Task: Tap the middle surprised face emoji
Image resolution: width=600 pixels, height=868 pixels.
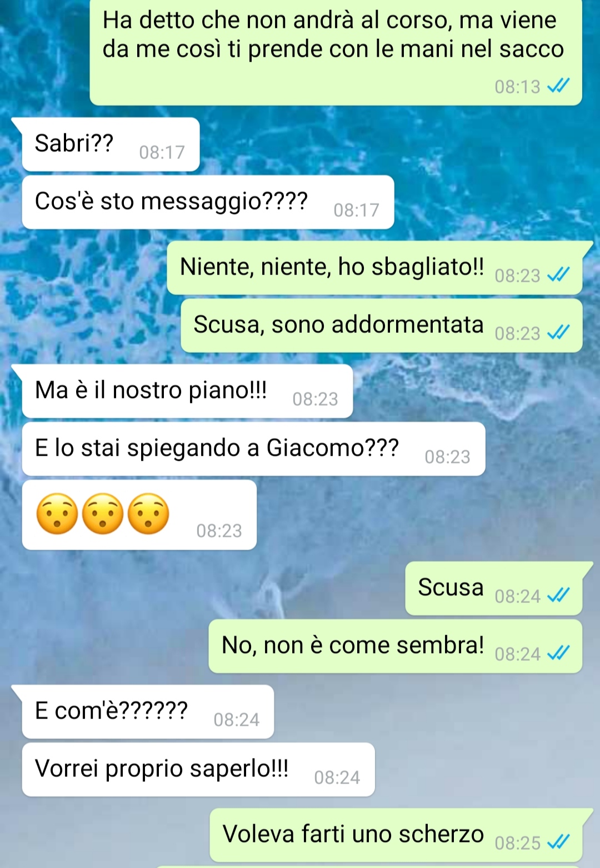Action: 103,514
